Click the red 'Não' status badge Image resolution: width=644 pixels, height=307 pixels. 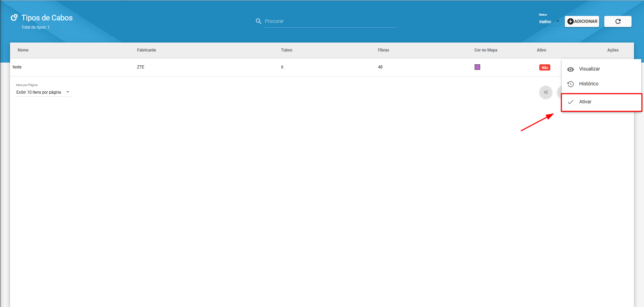(545, 67)
